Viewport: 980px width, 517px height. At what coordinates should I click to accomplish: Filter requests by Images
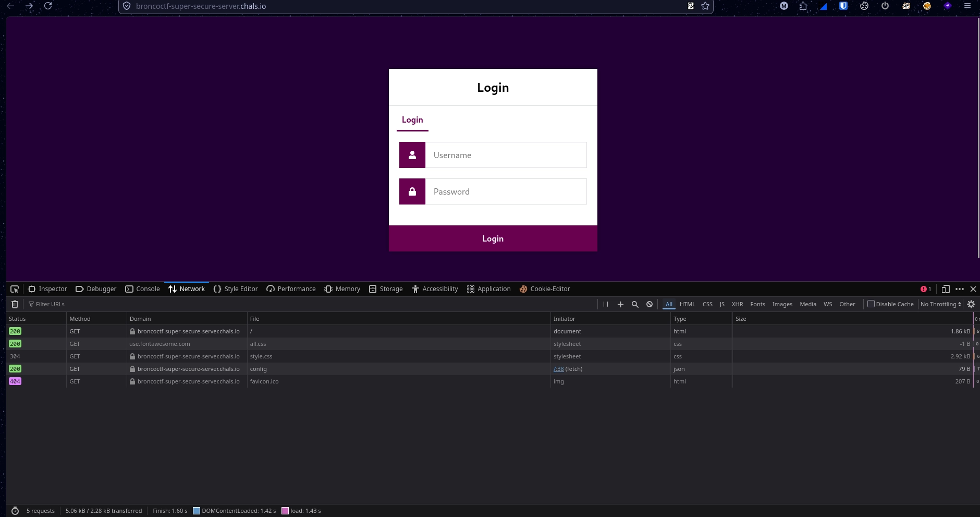tap(782, 304)
